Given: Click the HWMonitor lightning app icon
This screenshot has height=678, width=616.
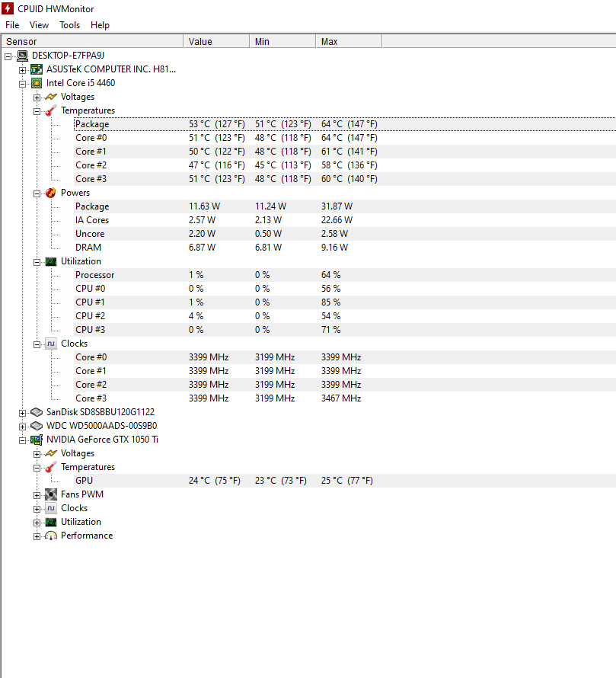Looking at the screenshot, I should 8,8.
